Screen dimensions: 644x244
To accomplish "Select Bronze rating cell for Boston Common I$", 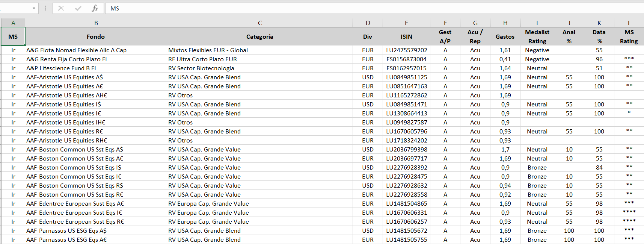I will coord(537,167).
